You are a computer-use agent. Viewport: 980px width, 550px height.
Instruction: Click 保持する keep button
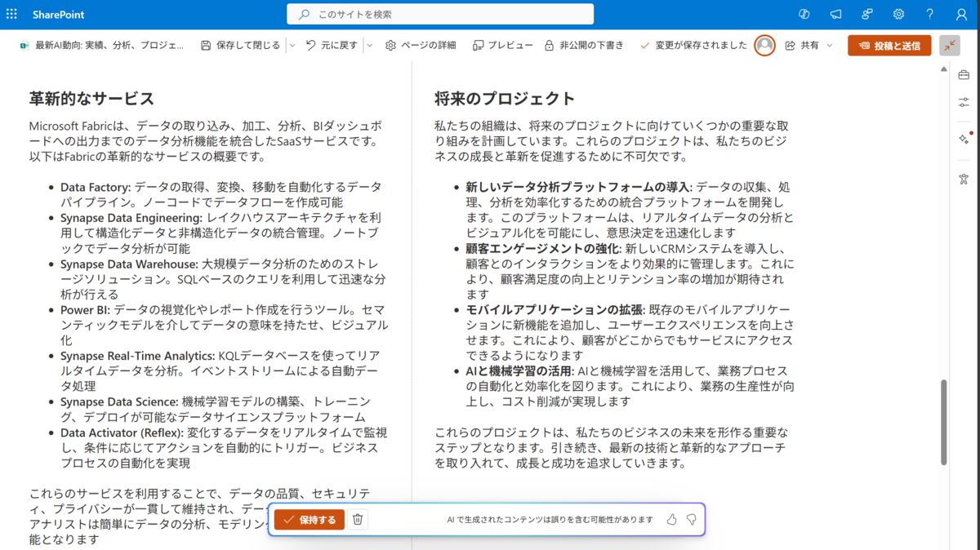coord(310,520)
